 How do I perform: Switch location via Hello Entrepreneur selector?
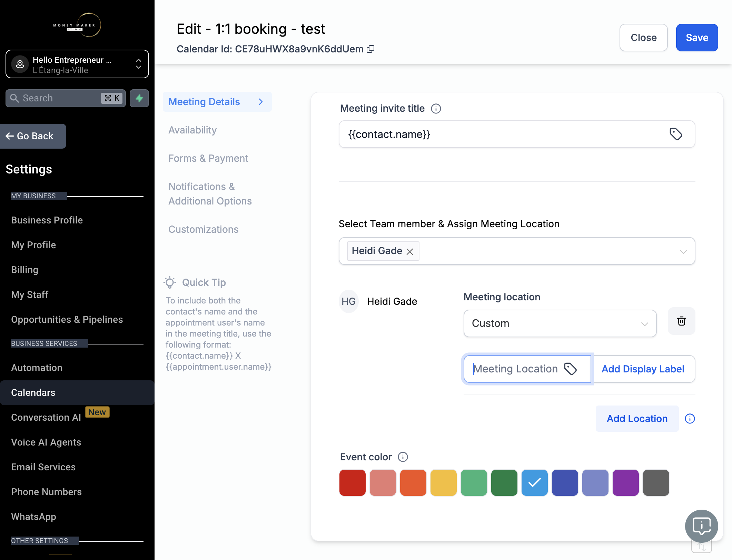(77, 64)
